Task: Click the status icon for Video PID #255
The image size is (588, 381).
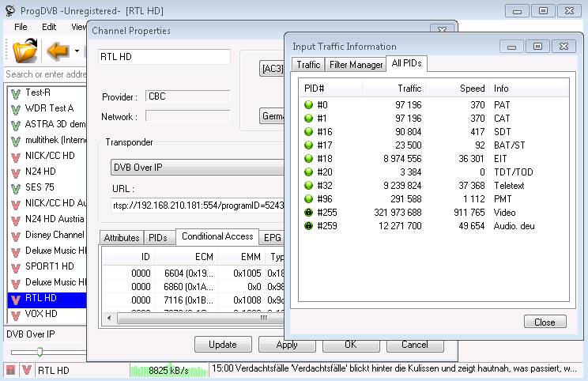Action: [x=309, y=213]
